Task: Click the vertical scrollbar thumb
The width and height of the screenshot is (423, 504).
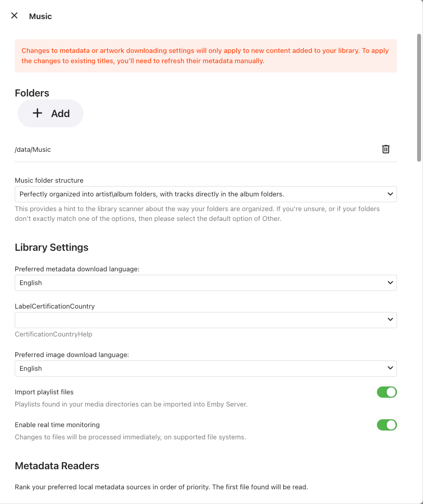Action: pos(419,97)
